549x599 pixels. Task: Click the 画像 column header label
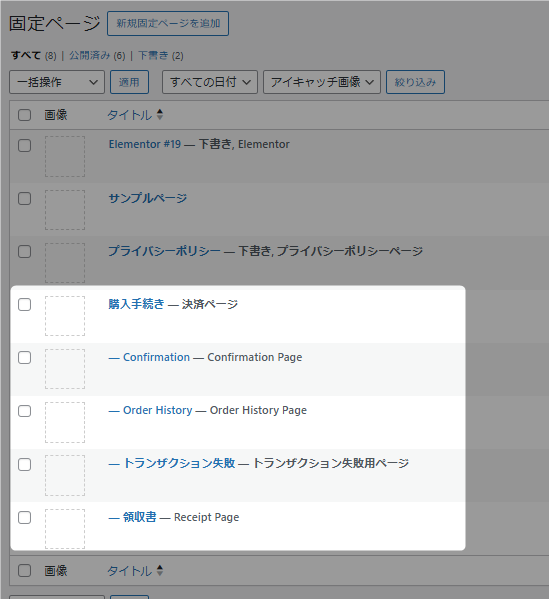56,115
